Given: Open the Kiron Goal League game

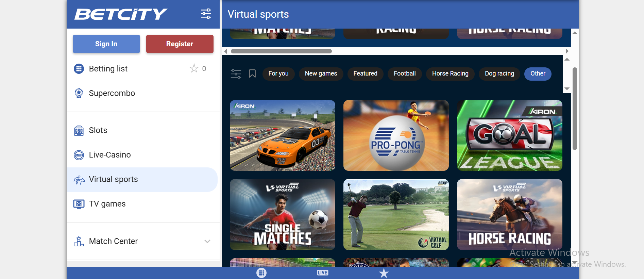Looking at the screenshot, I should coord(510,135).
